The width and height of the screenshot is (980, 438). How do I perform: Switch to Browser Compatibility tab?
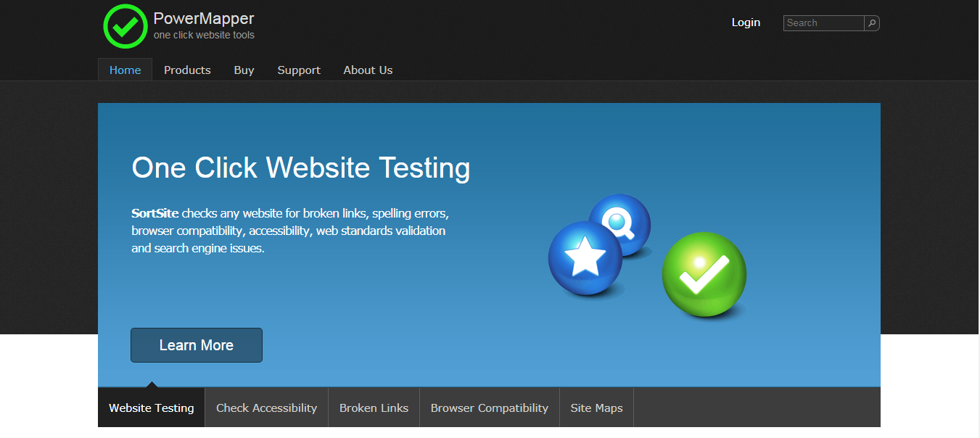(x=490, y=408)
